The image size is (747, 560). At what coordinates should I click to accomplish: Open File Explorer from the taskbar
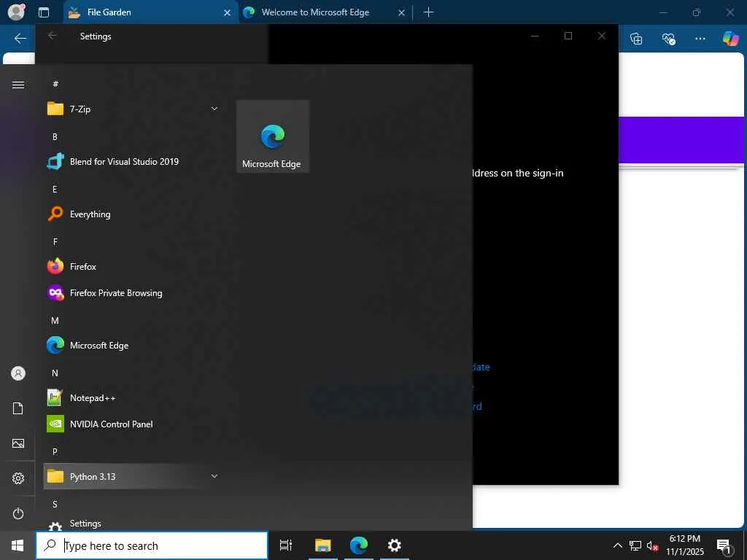[323, 545]
